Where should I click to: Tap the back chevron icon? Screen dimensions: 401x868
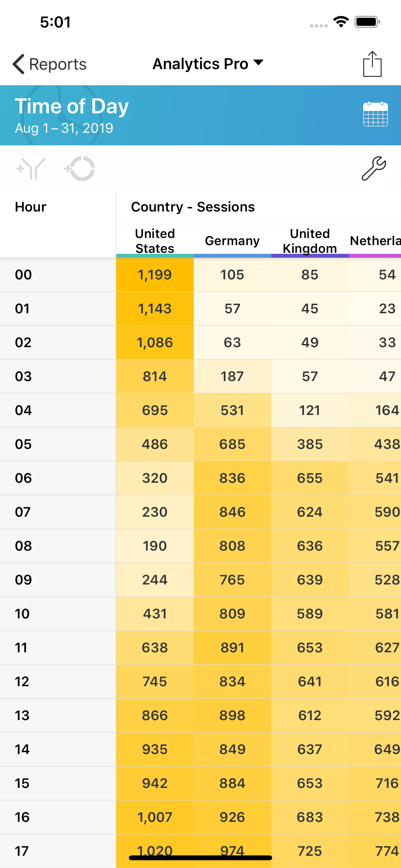click(x=18, y=64)
